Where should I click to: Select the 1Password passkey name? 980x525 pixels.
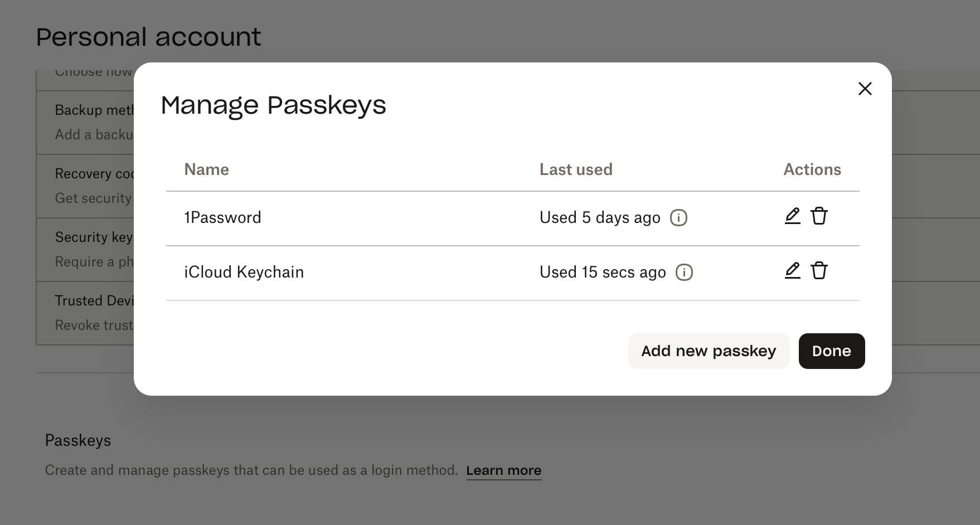point(222,217)
